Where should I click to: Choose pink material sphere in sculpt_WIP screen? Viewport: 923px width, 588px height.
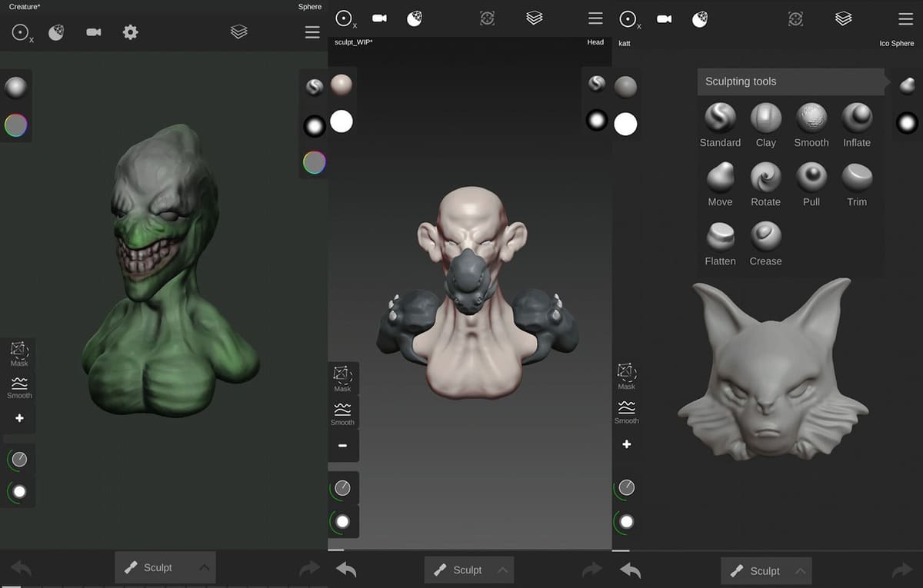pos(342,84)
